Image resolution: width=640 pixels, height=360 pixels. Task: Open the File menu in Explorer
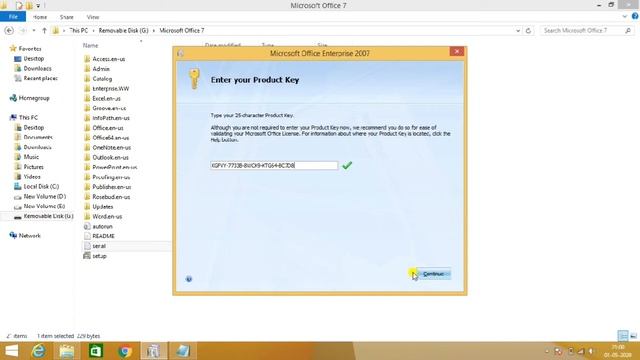[13, 17]
